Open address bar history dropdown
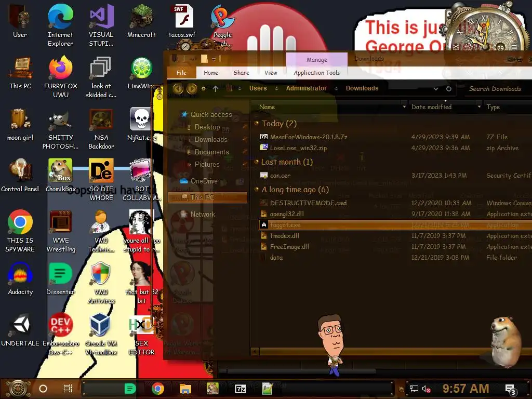Image resolution: width=532 pixels, height=399 pixels. [436, 89]
